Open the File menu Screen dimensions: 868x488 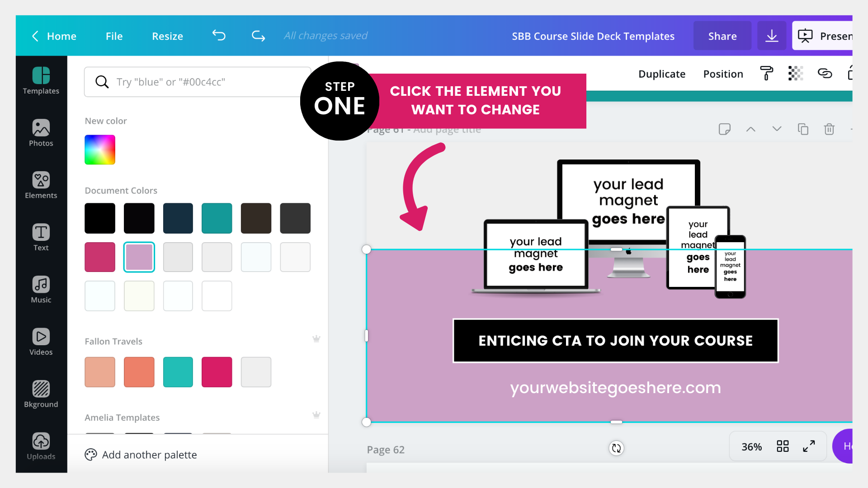click(114, 36)
